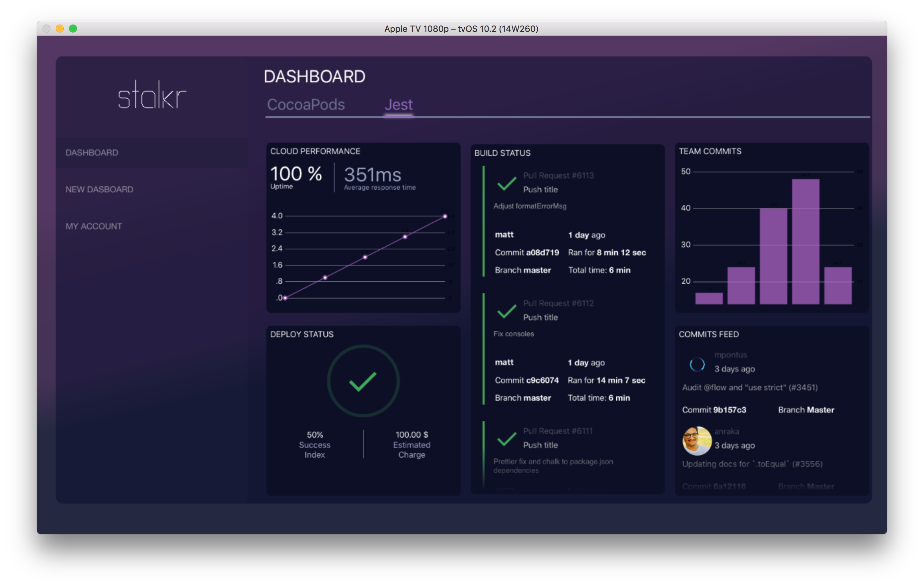Click the stalkr logo
The width and height of the screenshot is (924, 587).
point(152,95)
